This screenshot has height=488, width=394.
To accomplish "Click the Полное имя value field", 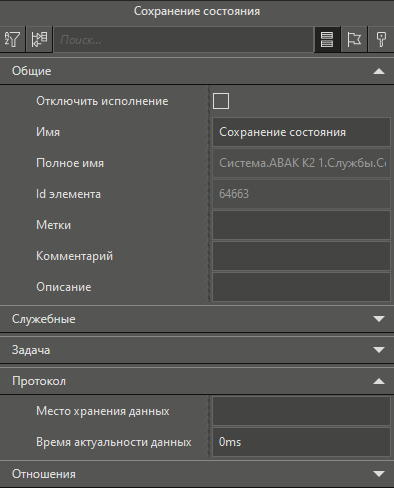I will 301,163.
